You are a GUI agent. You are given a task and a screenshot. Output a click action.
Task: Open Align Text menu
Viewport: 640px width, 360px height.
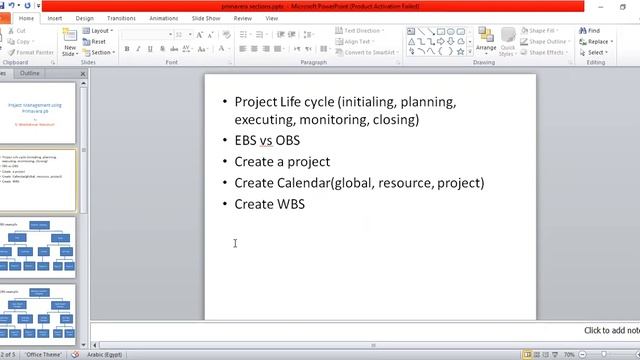point(355,42)
